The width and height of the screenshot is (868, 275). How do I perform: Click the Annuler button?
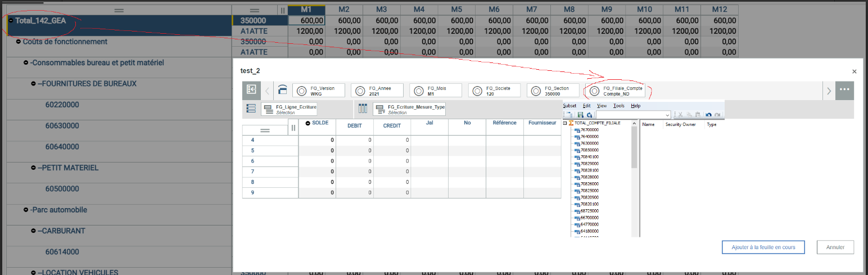835,247
